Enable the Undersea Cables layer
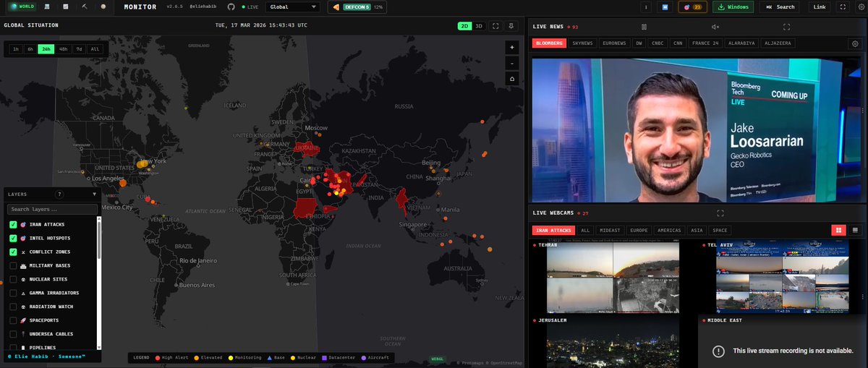 (x=13, y=334)
